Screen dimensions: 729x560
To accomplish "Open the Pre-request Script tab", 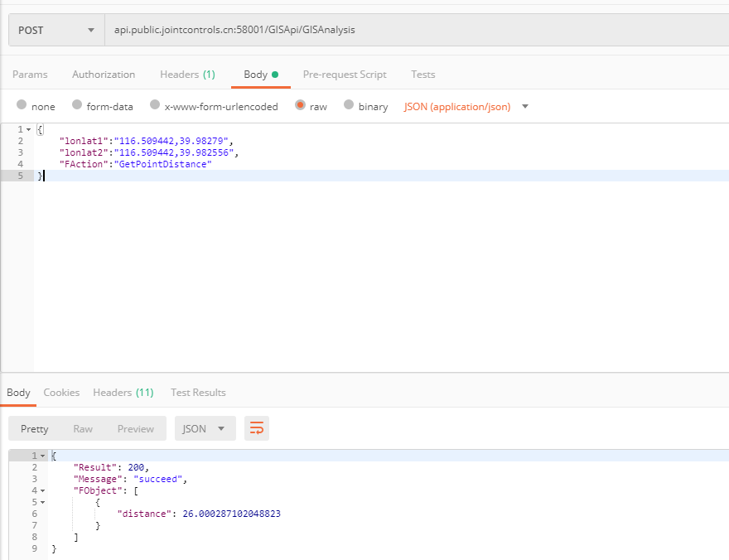I will click(345, 75).
